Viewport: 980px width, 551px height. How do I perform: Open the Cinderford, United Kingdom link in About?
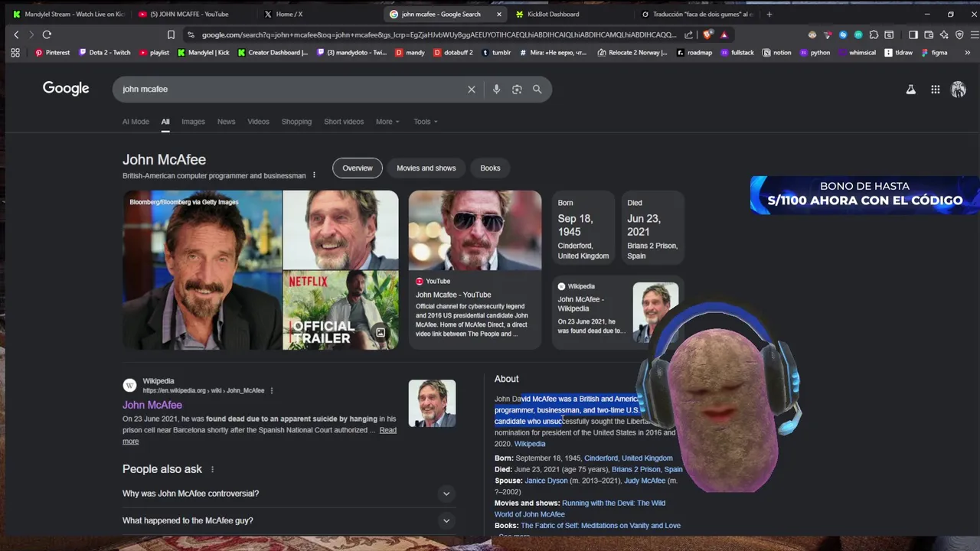pos(629,458)
